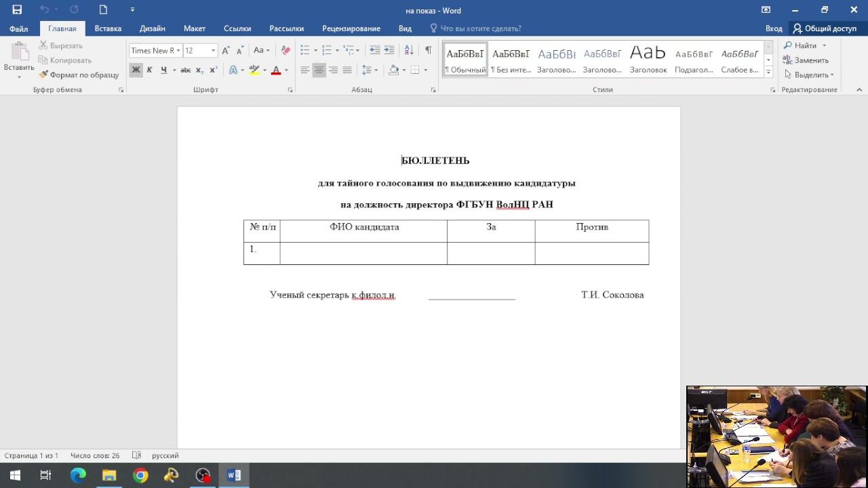Screen dimensions: 868x488
Task: Open Шрифт dialog launcher
Action: (x=290, y=89)
